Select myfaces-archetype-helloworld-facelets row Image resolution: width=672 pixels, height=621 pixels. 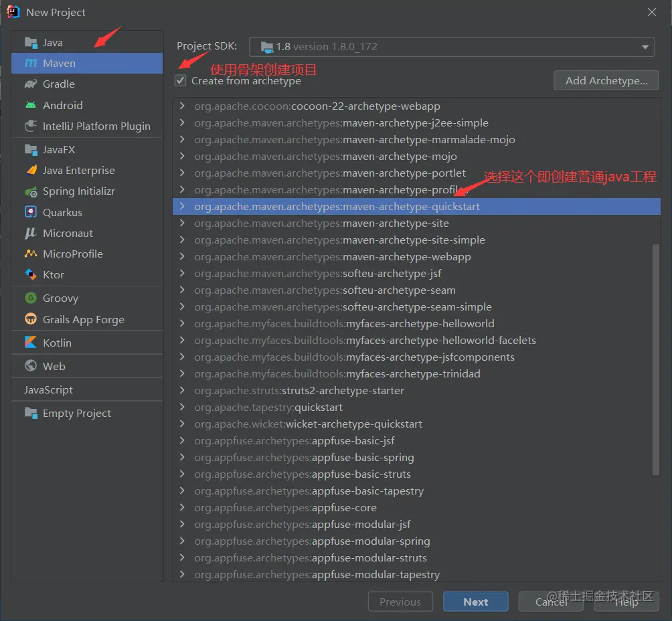click(416, 340)
